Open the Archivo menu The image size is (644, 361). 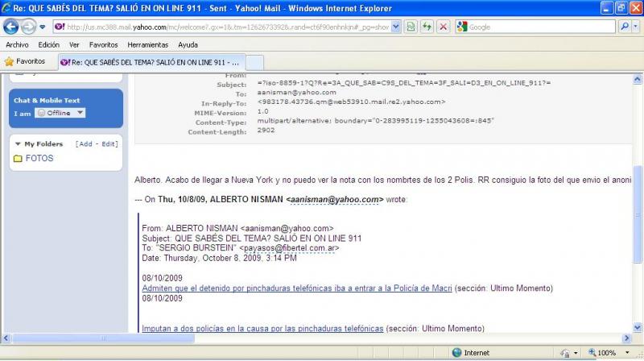click(17, 45)
